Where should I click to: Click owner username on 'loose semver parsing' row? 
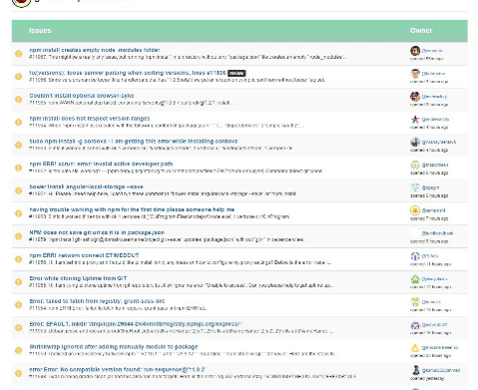433,73
